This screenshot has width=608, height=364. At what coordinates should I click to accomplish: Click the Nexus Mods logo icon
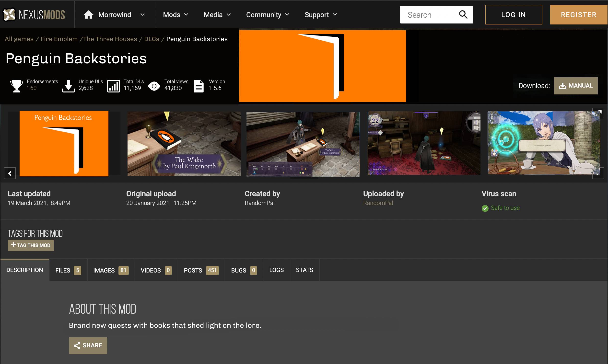click(x=9, y=15)
